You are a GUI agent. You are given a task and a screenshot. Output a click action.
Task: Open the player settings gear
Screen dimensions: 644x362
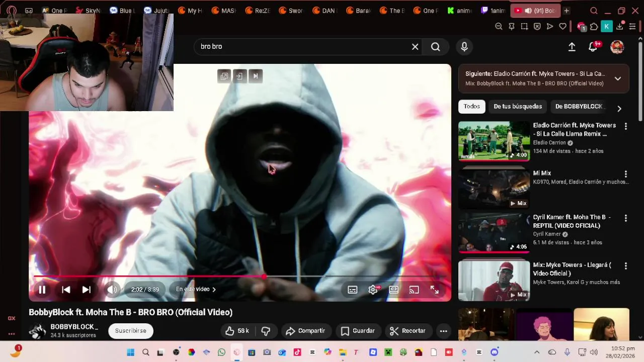click(373, 290)
